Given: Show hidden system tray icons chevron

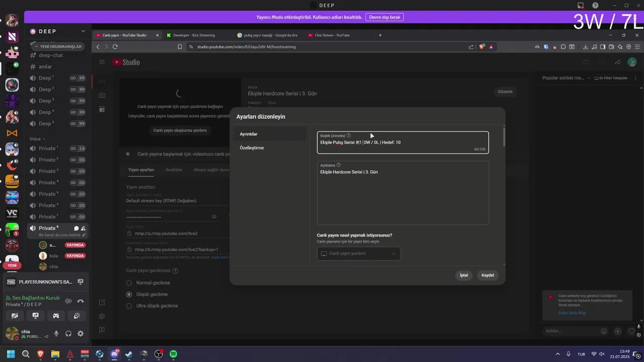Looking at the screenshot, I should pyautogui.click(x=557, y=354).
